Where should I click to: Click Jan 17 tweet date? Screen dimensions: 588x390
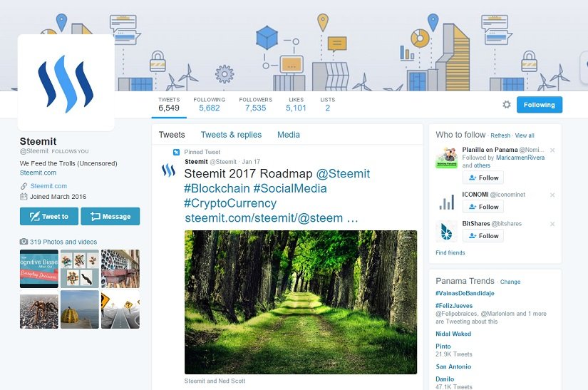(x=251, y=162)
